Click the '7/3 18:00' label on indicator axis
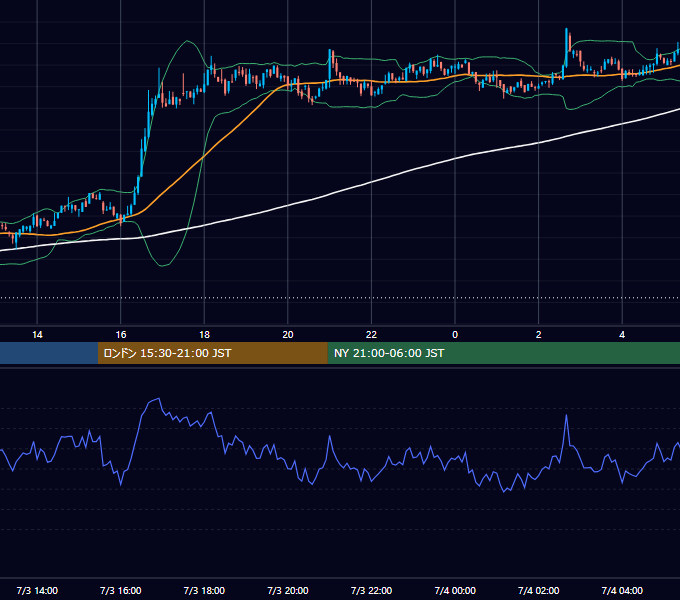The width and height of the screenshot is (680, 600). 204,590
